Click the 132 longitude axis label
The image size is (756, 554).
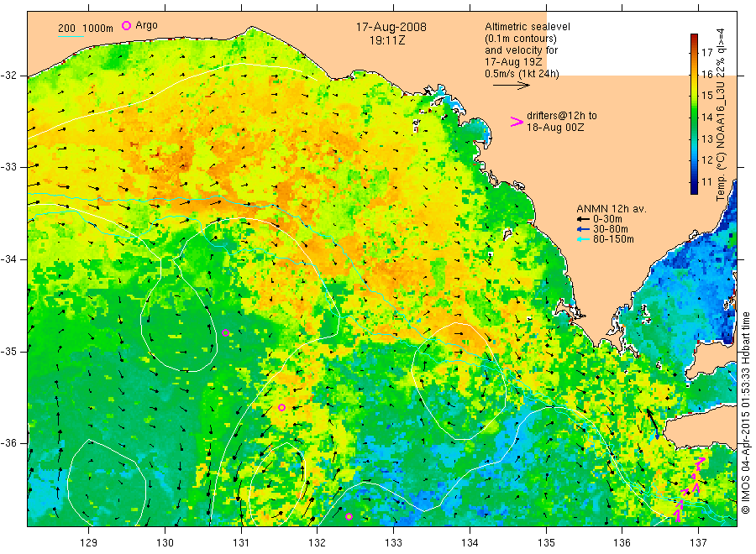(x=318, y=543)
